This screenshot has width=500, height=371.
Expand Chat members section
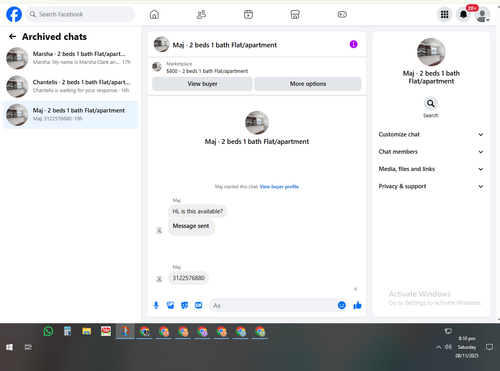(431, 152)
